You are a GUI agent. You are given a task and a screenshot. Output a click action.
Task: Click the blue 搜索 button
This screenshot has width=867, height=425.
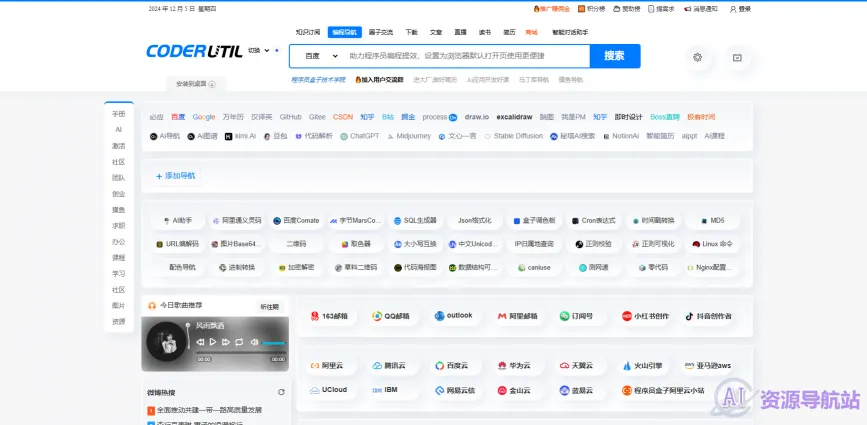coord(615,56)
